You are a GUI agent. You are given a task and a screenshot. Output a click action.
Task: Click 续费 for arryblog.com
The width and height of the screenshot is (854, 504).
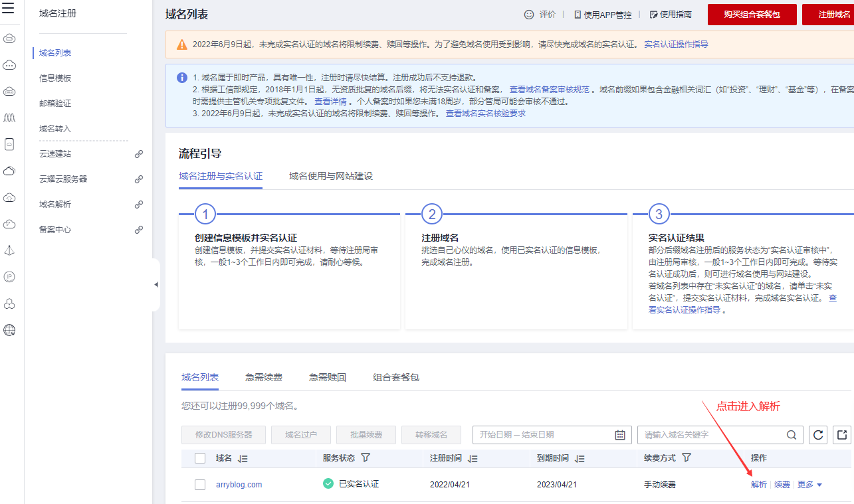tap(782, 485)
